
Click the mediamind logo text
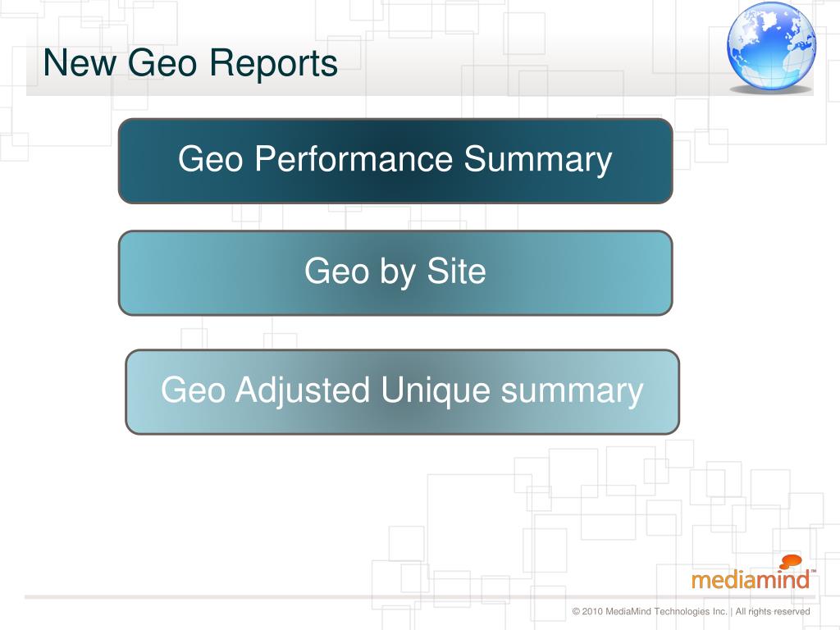point(750,579)
